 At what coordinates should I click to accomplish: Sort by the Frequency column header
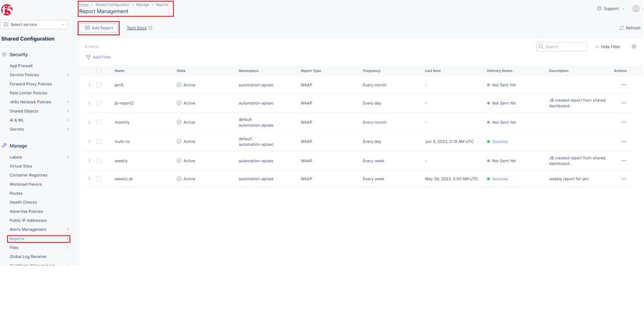[371, 71]
